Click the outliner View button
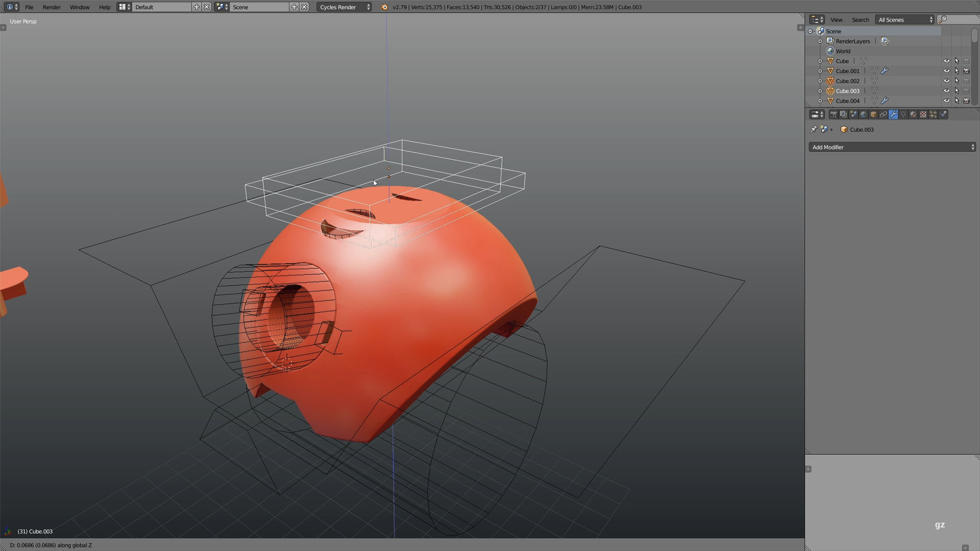980x551 pixels. point(837,20)
